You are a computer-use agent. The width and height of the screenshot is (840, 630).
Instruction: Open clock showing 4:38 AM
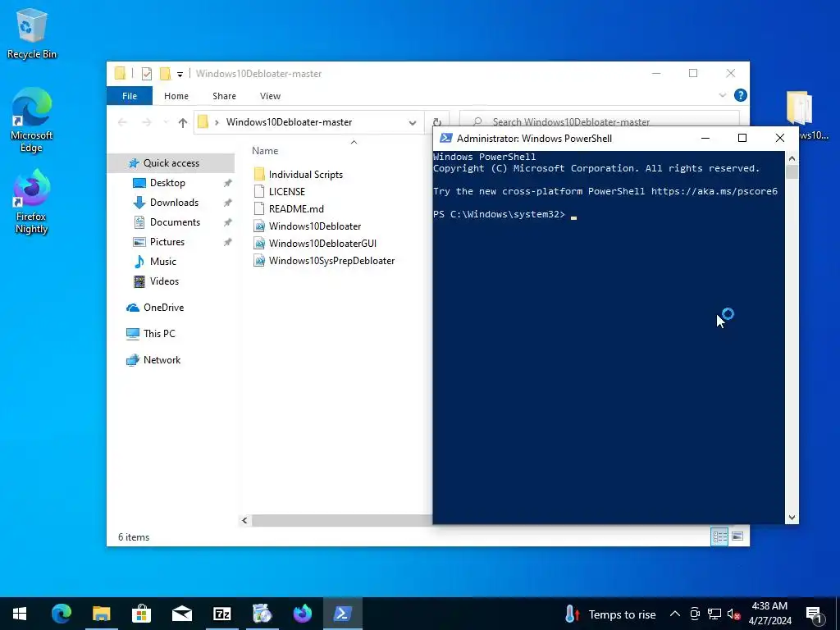point(769,614)
